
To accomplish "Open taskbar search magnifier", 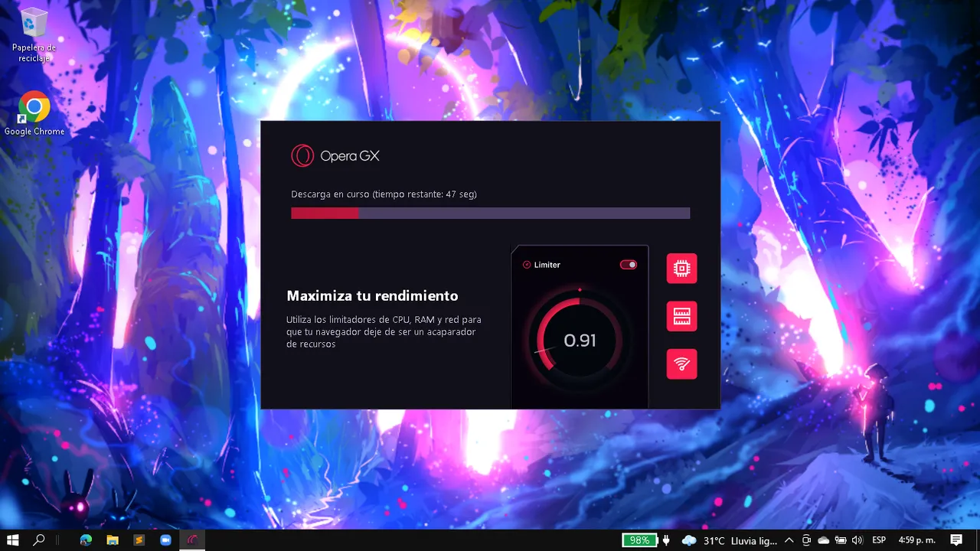I will coord(39,540).
